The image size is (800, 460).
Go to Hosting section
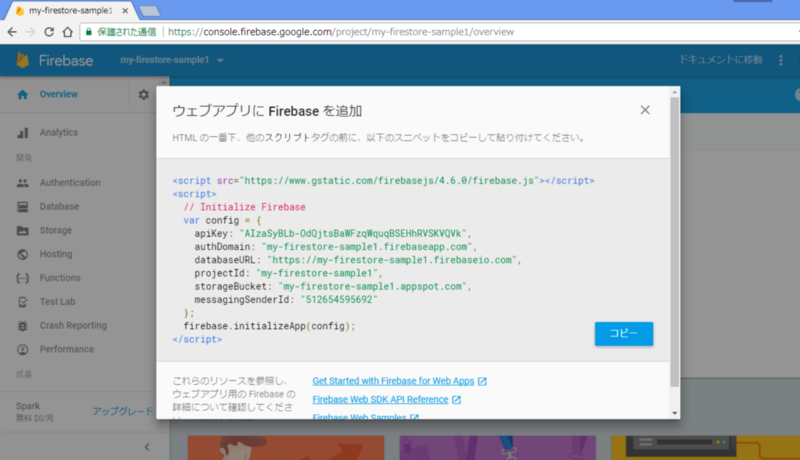click(x=56, y=254)
